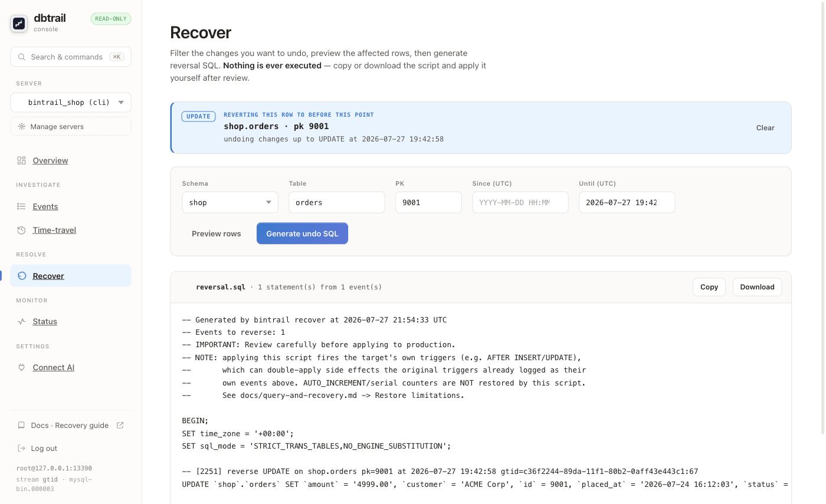Clear the reverting row banner

(765, 128)
